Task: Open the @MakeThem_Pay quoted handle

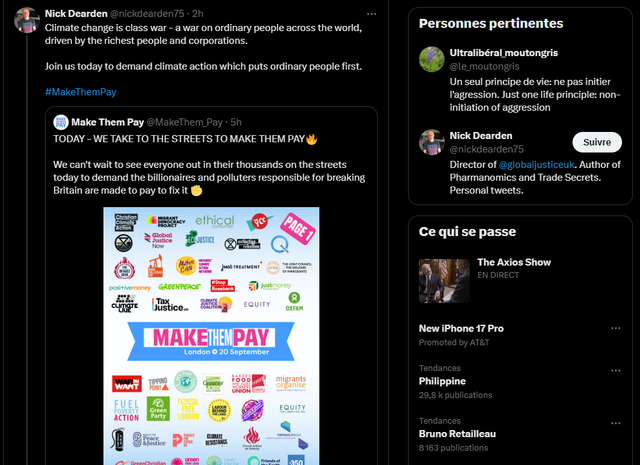Action: coord(184,122)
